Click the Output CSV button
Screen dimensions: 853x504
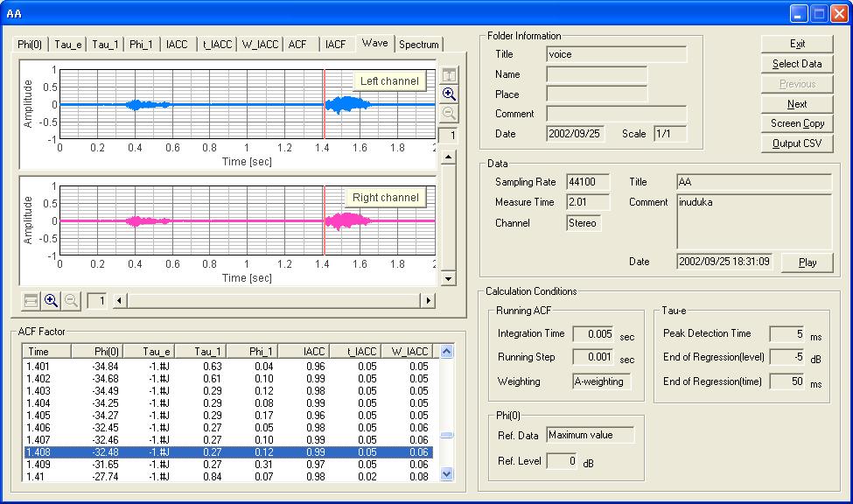pos(797,143)
